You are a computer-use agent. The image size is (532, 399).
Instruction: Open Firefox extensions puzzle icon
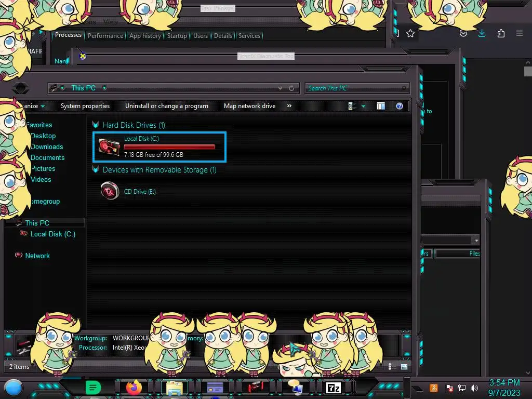click(501, 33)
